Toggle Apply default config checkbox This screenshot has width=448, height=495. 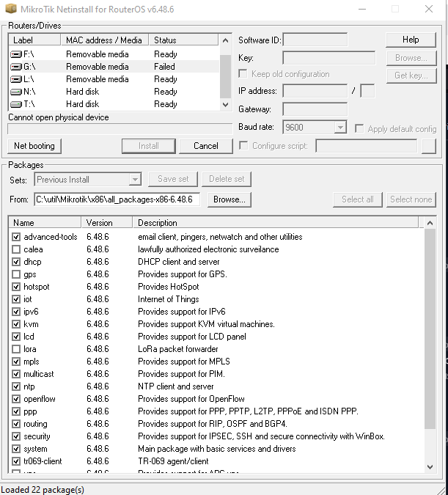click(x=359, y=128)
